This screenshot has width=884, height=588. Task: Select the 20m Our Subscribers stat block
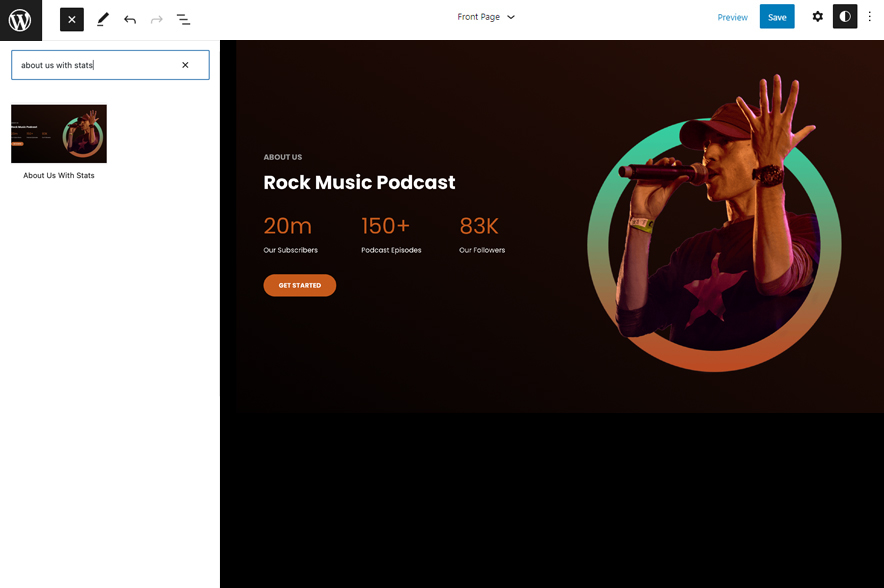tap(290, 234)
